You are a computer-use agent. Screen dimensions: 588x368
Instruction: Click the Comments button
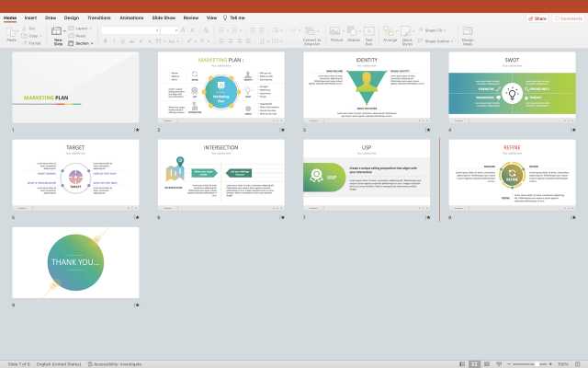[566, 17]
